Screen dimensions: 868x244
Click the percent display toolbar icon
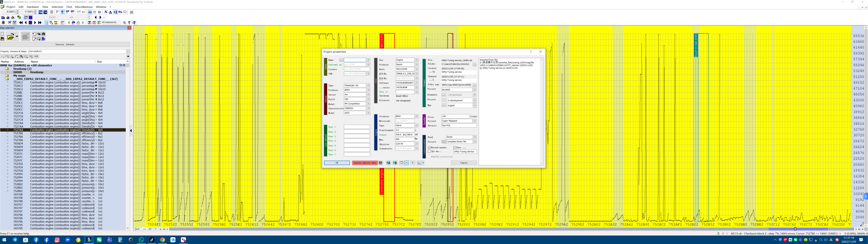(106, 12)
